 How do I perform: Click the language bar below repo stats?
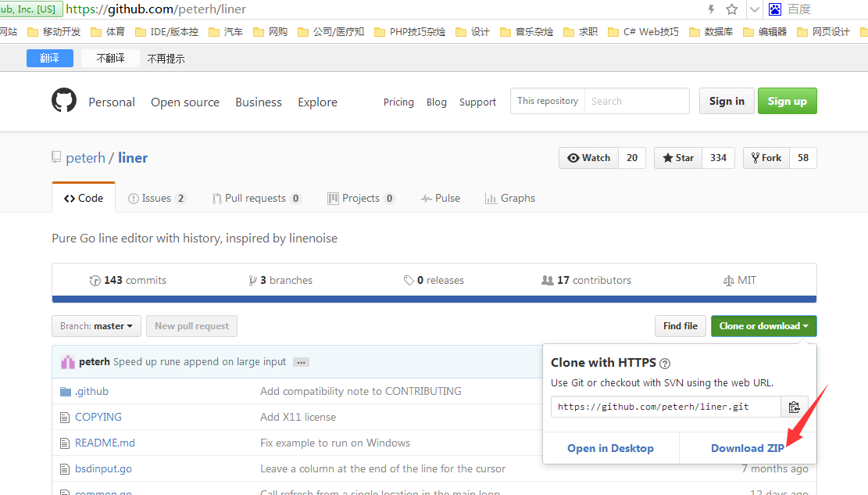coord(434,300)
